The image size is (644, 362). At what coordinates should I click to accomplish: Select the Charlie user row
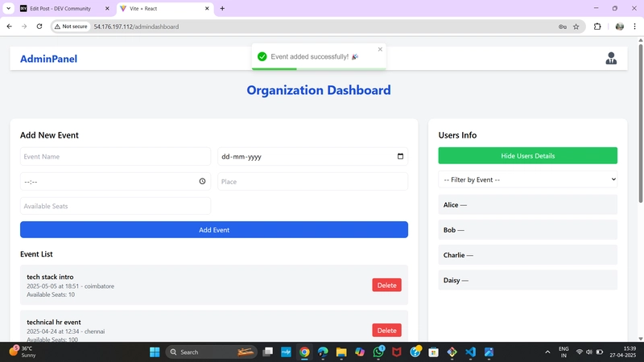point(527,254)
